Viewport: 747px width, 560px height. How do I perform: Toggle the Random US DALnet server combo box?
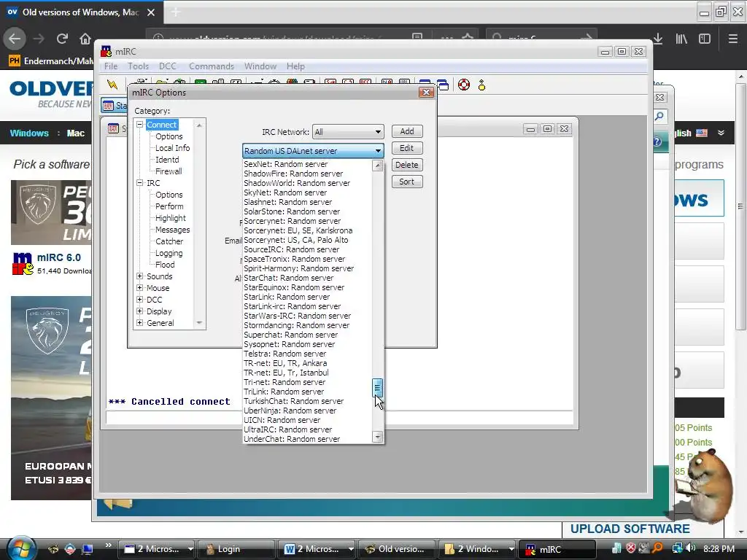click(x=312, y=151)
